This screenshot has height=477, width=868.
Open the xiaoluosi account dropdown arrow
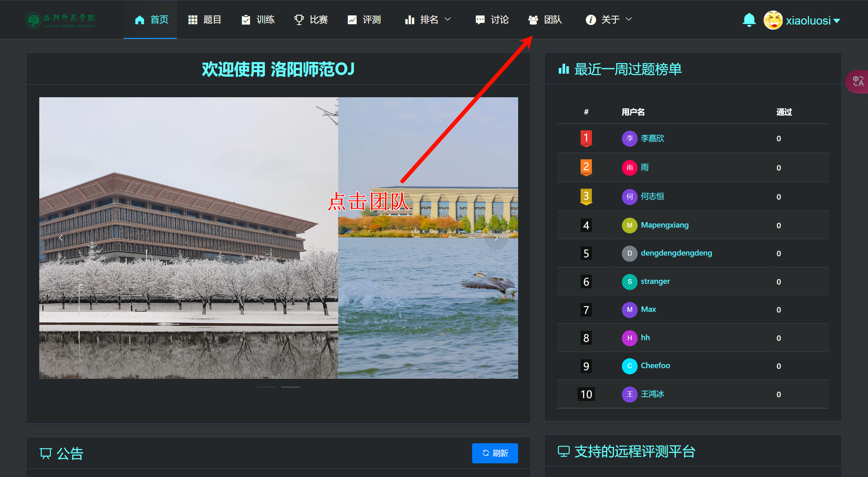[837, 21]
